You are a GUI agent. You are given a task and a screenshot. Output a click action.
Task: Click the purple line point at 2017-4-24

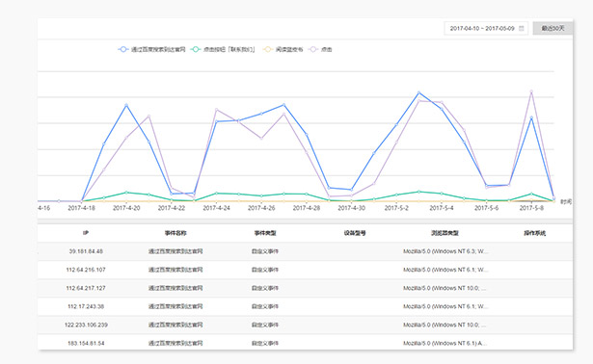216,110
